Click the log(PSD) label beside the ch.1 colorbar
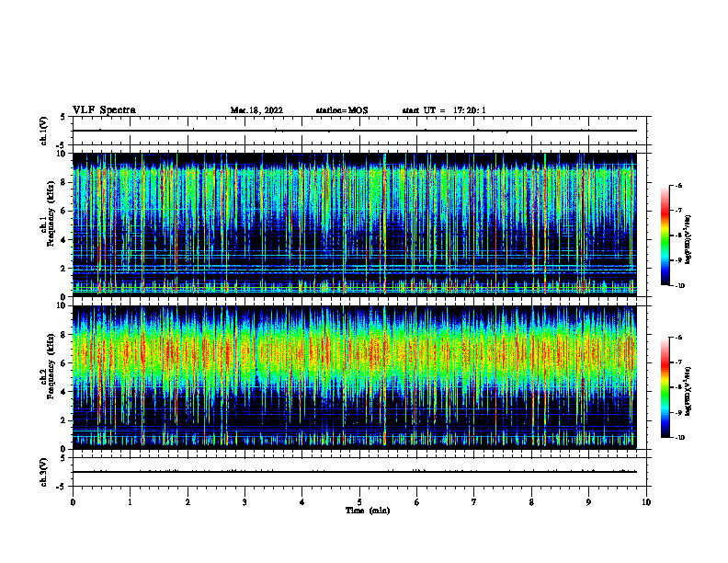The width and height of the screenshot is (728, 563). [x=688, y=240]
